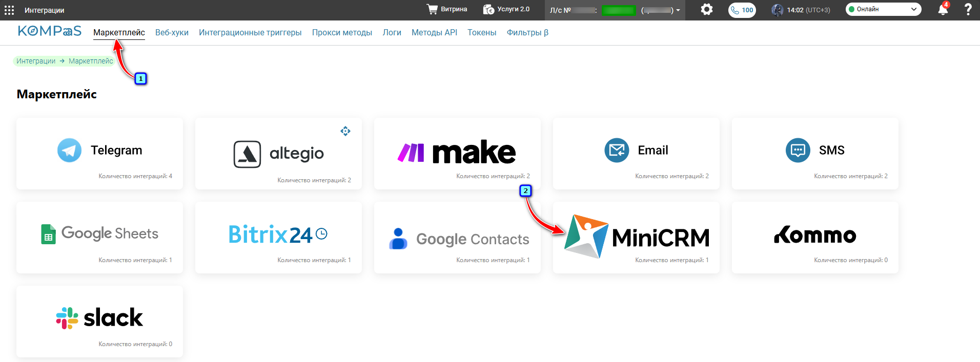Expand the Онлайн status dropdown

pos(883,9)
